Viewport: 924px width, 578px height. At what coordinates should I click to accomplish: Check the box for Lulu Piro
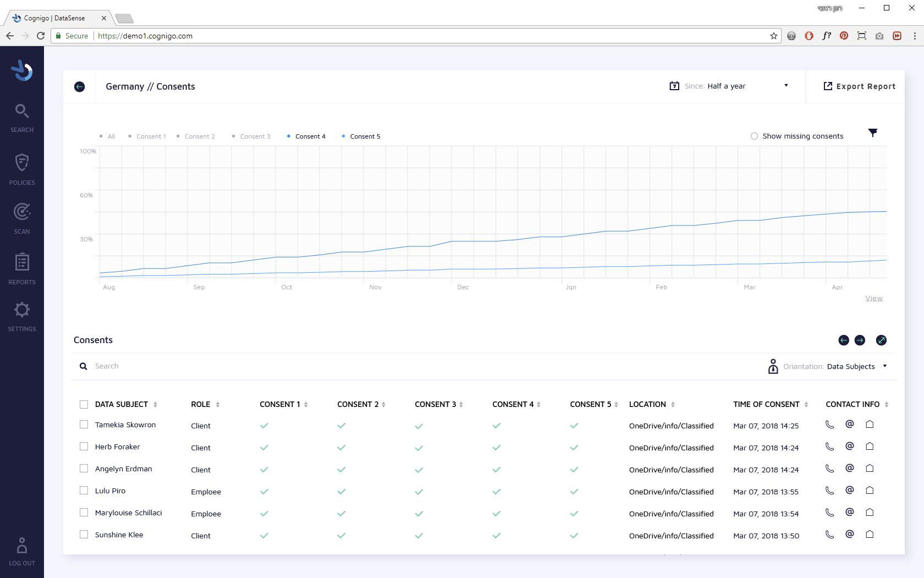pyautogui.click(x=84, y=491)
